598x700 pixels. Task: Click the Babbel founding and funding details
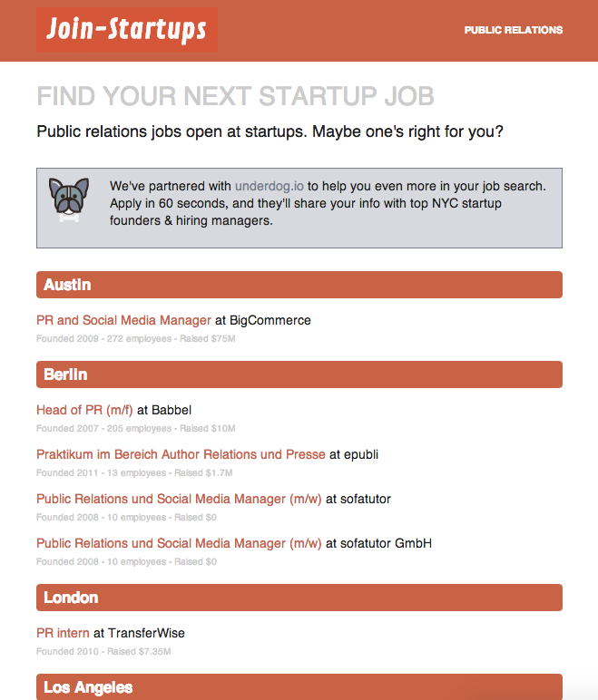pos(135,428)
